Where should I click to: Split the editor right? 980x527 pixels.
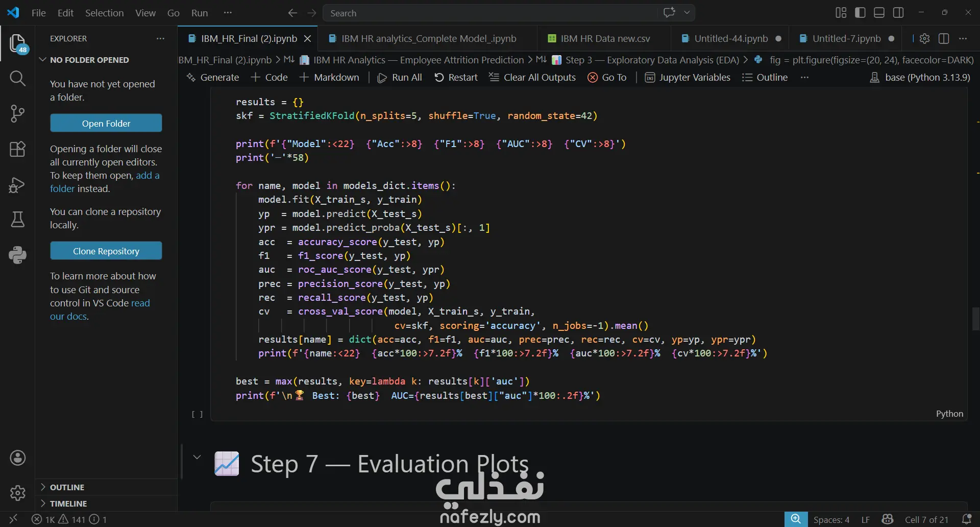click(x=944, y=38)
